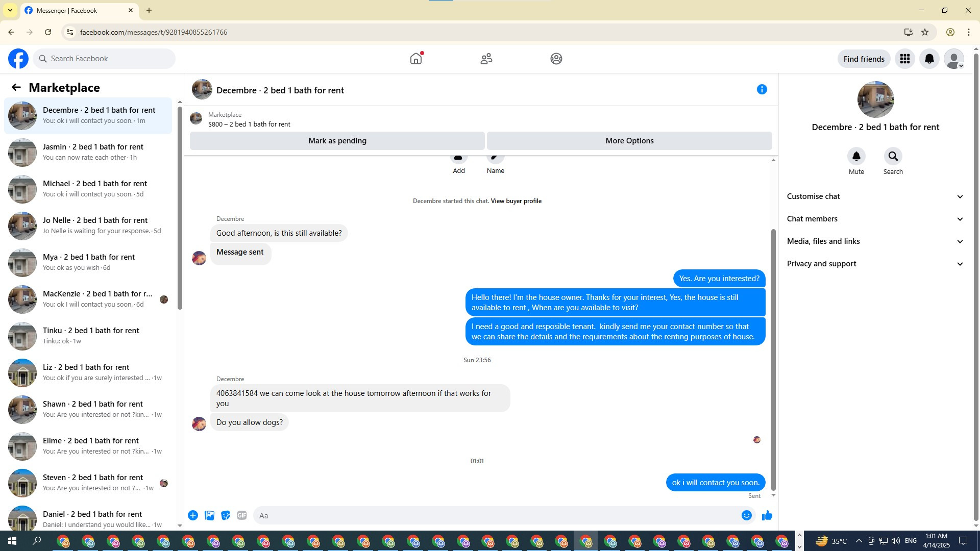Click the GIF chooser icon
Screen dimensions: 980x551
pos(242,515)
